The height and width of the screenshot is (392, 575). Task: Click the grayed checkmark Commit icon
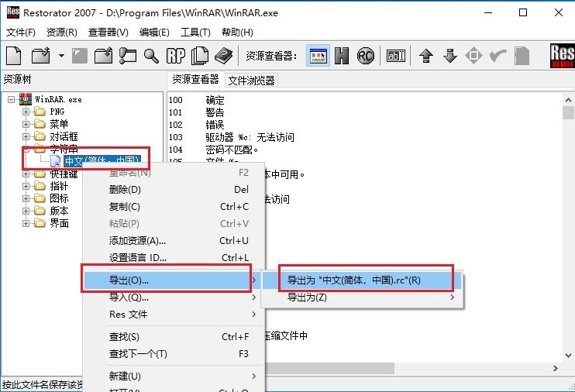pos(498,56)
